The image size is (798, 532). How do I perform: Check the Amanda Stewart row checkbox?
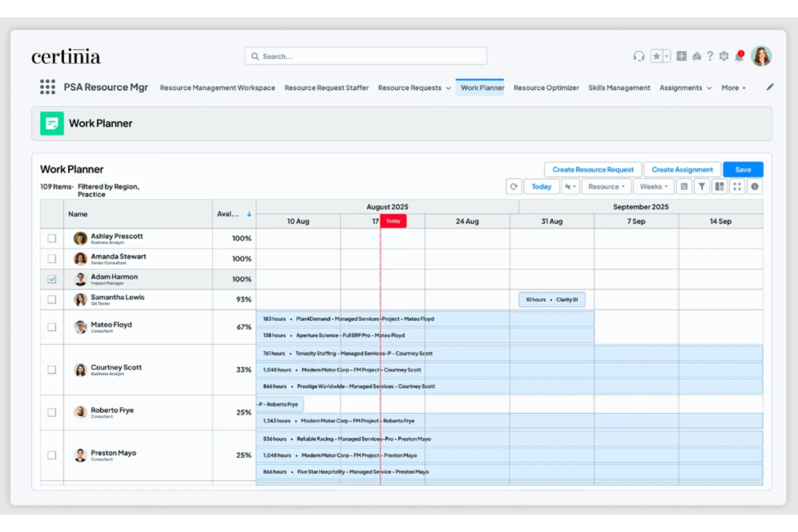tap(52, 259)
